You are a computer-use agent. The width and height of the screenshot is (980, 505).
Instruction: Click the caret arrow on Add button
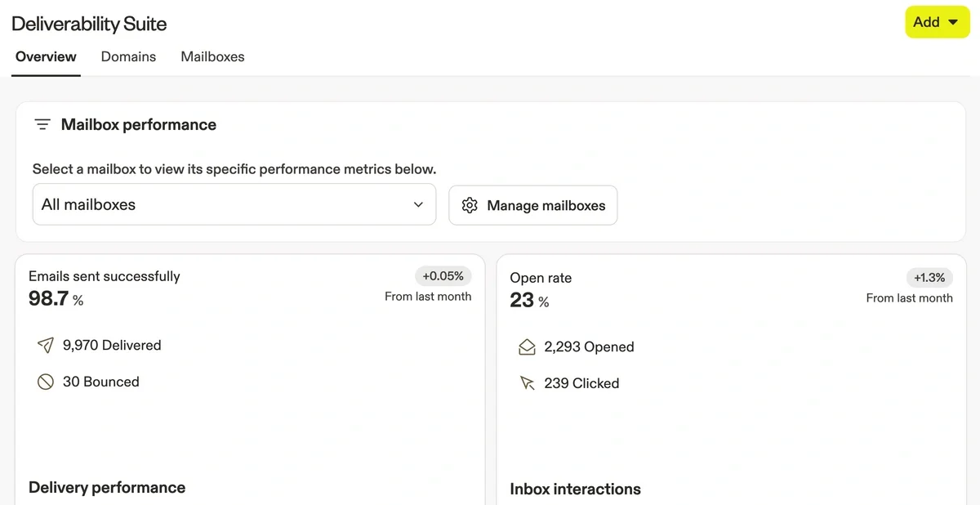[x=953, y=23]
